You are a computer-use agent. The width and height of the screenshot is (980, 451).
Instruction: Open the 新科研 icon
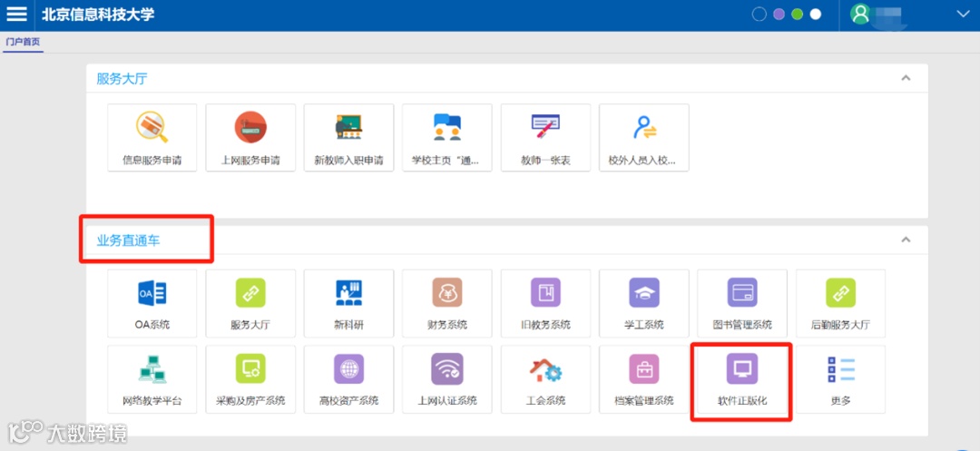[348, 293]
